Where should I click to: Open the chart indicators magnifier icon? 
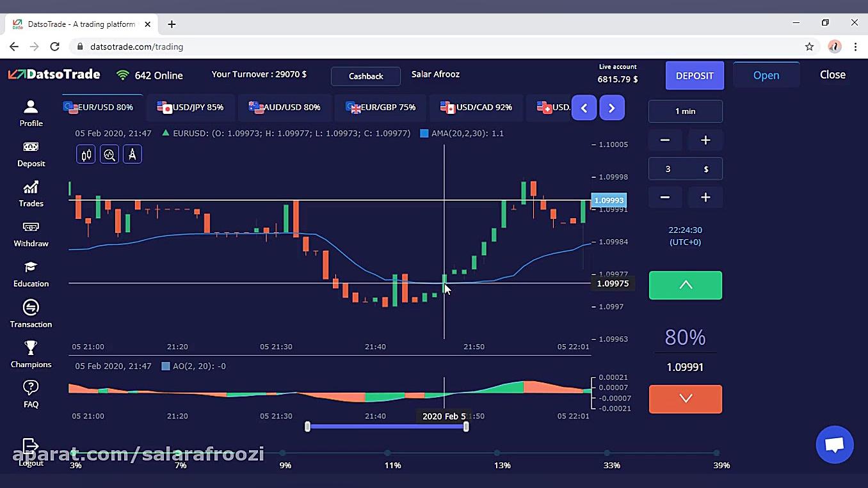[x=109, y=154]
